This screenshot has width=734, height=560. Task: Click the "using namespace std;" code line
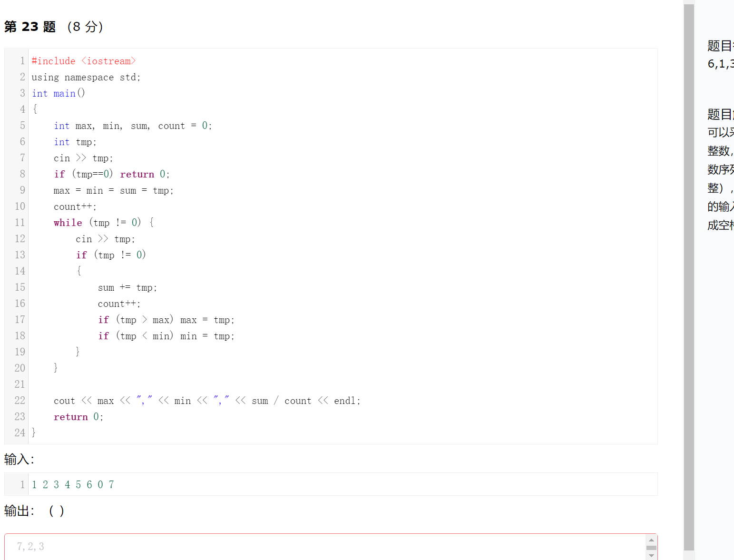(86, 77)
